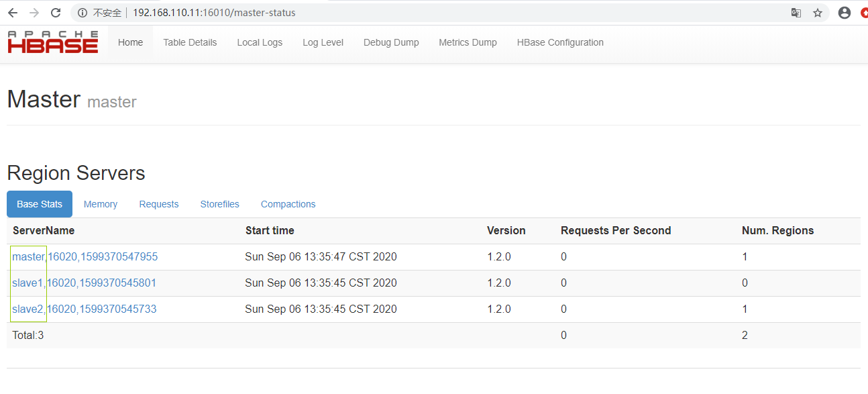The width and height of the screenshot is (868, 394).
Task: Click the Master heading text
Action: [x=44, y=99]
